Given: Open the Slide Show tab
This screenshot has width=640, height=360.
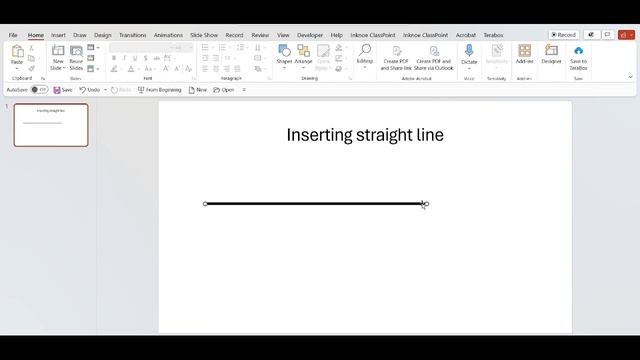Looking at the screenshot, I should click(204, 35).
